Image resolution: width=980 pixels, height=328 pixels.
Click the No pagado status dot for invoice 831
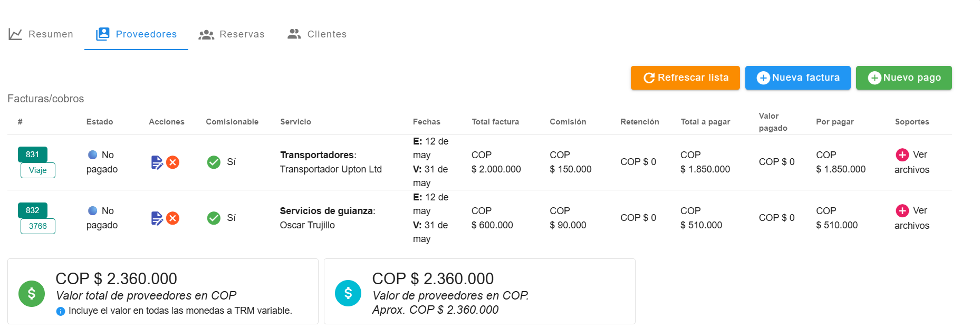[x=92, y=155]
